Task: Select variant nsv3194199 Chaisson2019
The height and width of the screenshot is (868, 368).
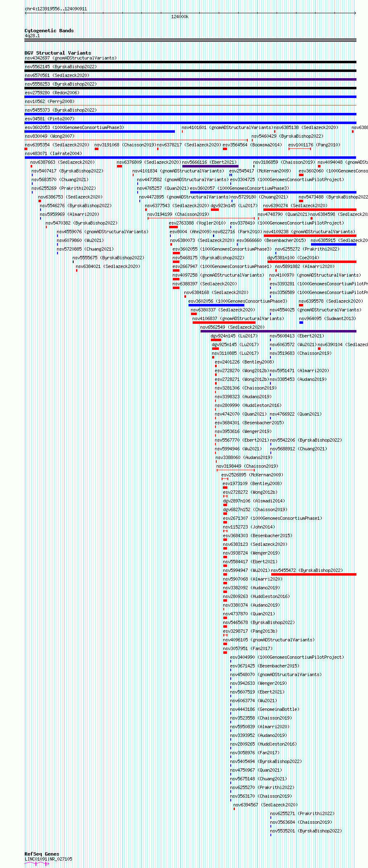Action: [x=178, y=214]
